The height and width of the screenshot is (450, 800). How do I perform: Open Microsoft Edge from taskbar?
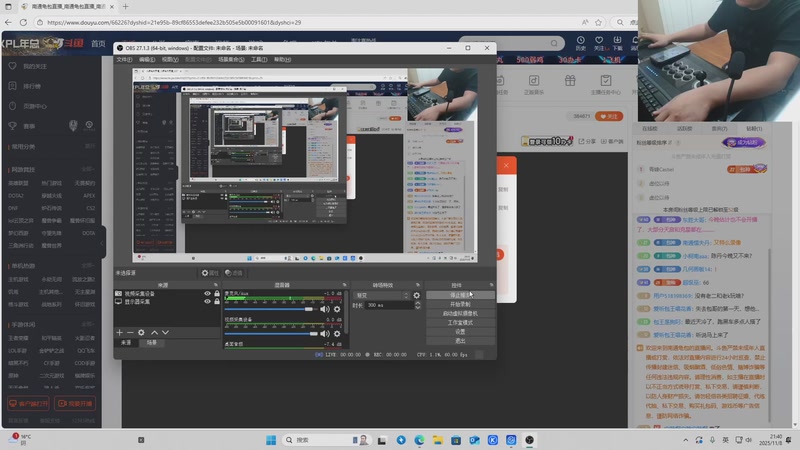pos(419,440)
